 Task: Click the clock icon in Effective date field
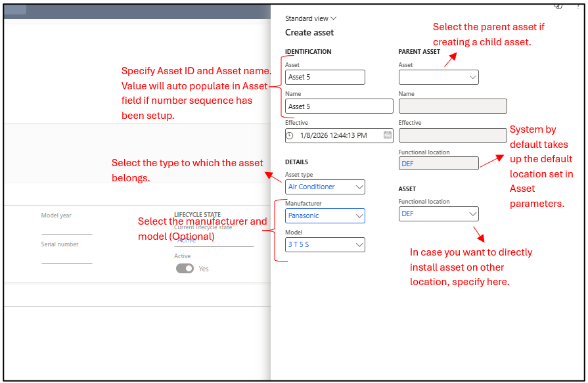pos(290,135)
